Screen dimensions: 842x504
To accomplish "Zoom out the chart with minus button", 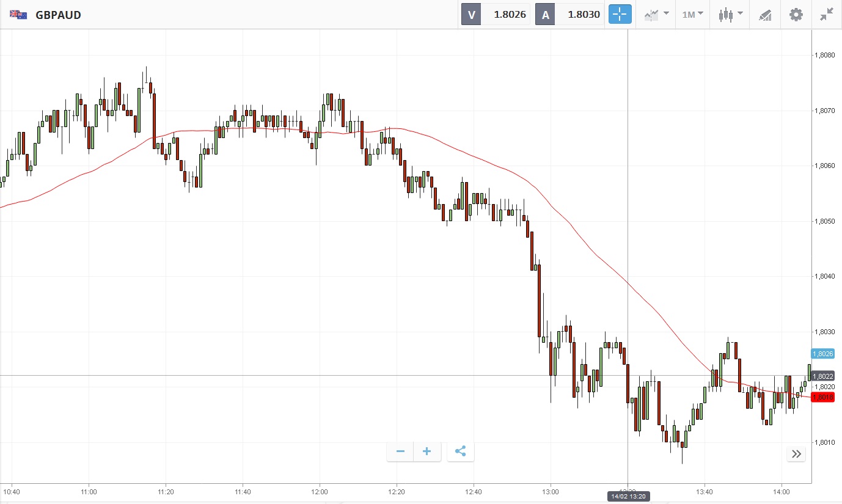I will point(400,451).
